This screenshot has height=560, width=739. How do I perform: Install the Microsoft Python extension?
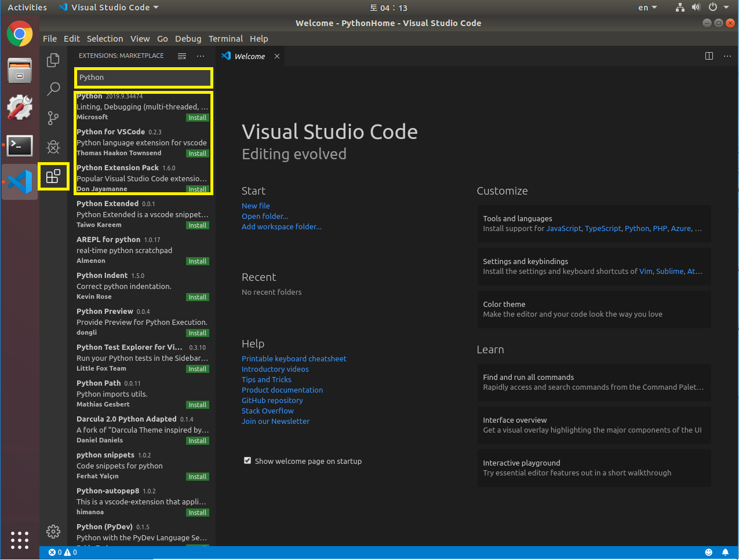pos(198,118)
